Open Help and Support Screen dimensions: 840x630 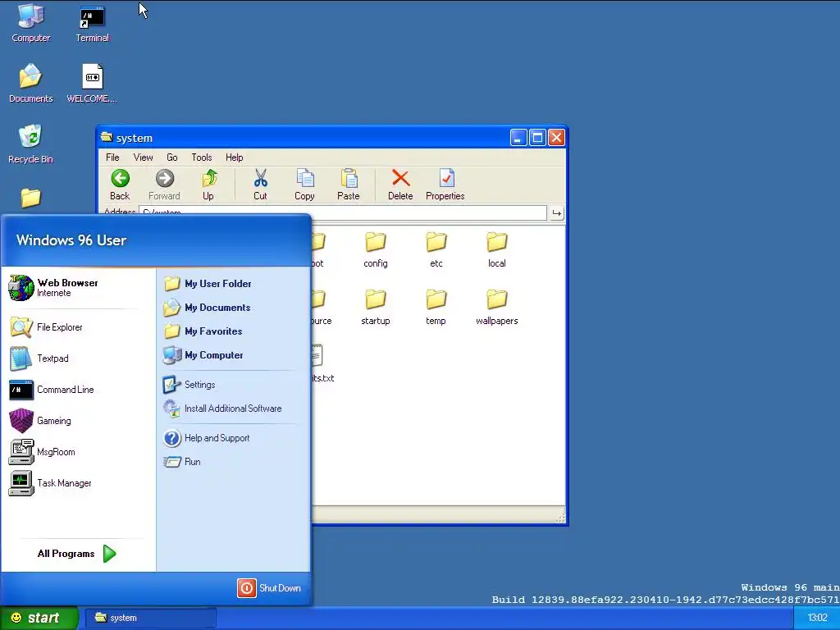click(207, 438)
